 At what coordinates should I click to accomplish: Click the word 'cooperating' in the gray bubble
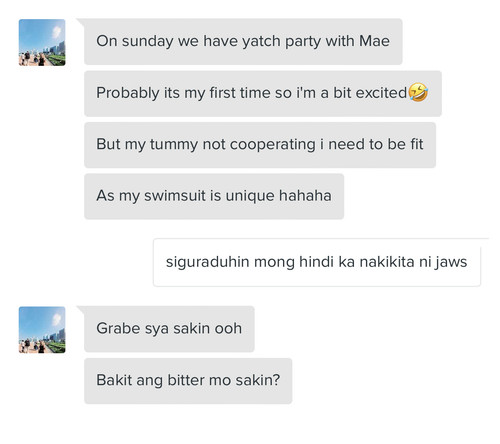pyautogui.click(x=272, y=145)
